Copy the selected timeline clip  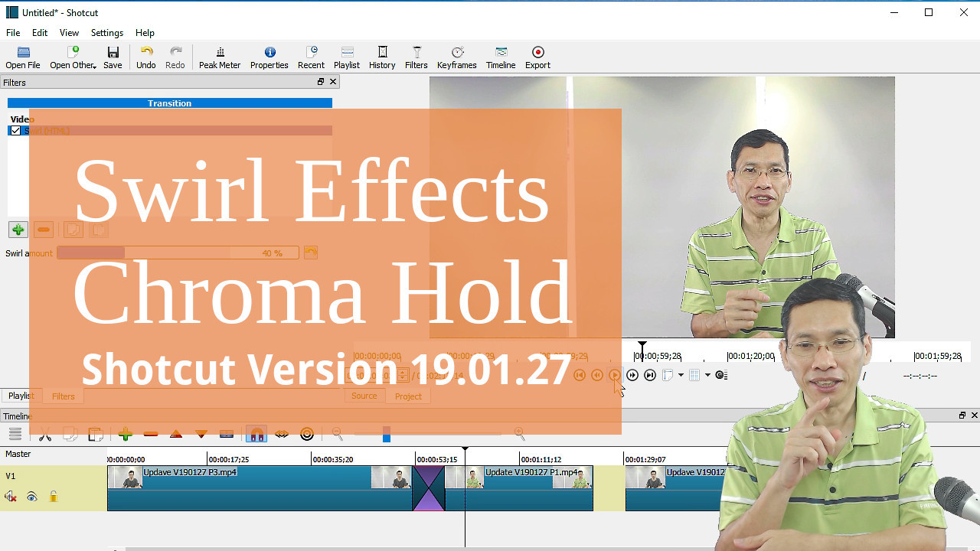[x=70, y=435]
